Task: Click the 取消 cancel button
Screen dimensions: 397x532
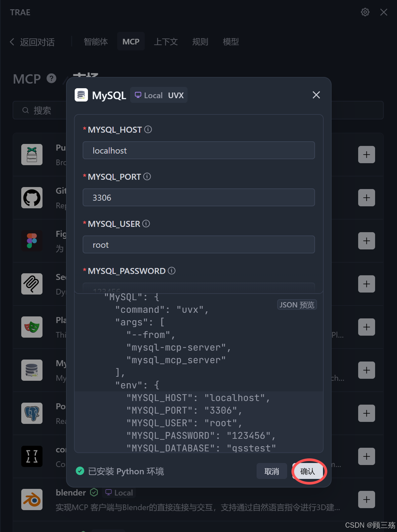Action: click(x=272, y=471)
